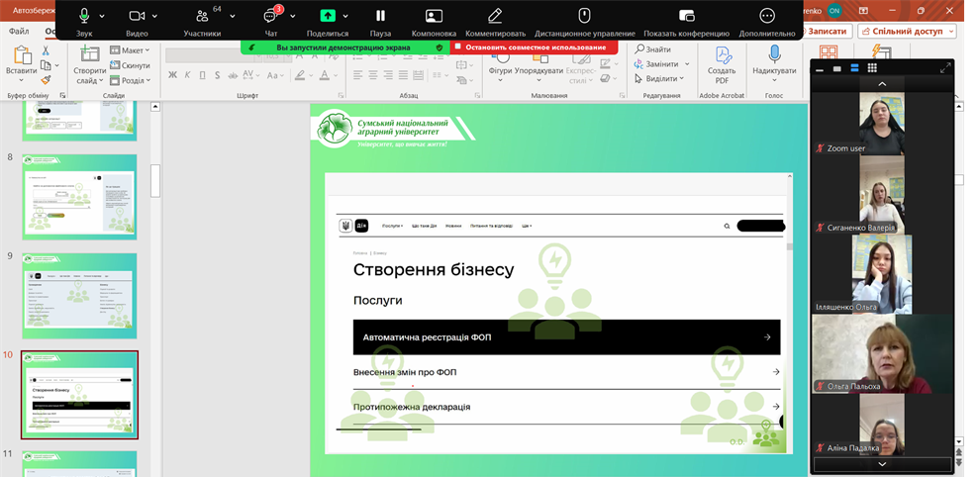The height and width of the screenshot is (477, 980).
Task: Select slide 9 thumbnail
Action: point(79,296)
